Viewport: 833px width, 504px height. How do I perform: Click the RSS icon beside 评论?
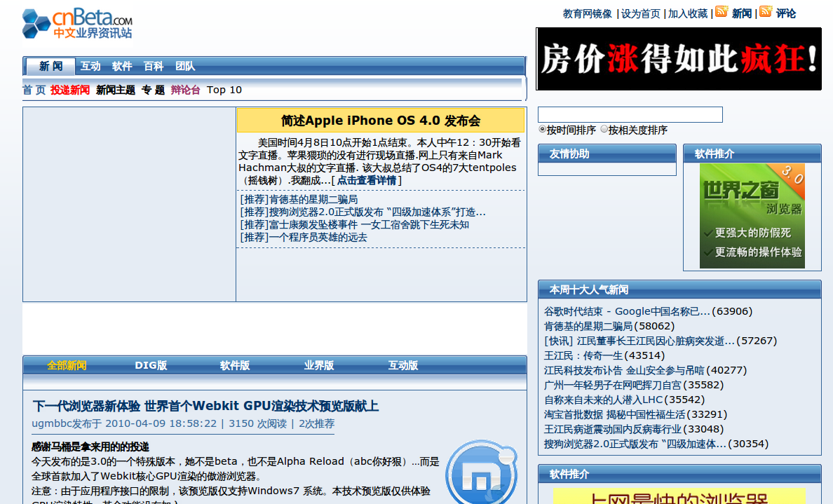(766, 11)
